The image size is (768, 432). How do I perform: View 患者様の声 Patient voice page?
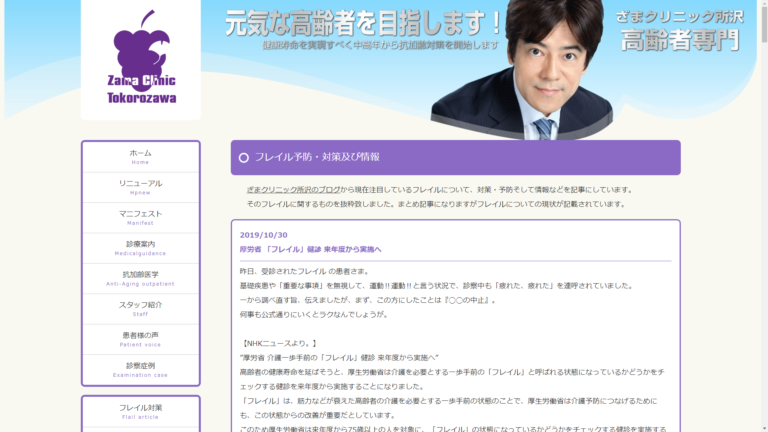140,339
